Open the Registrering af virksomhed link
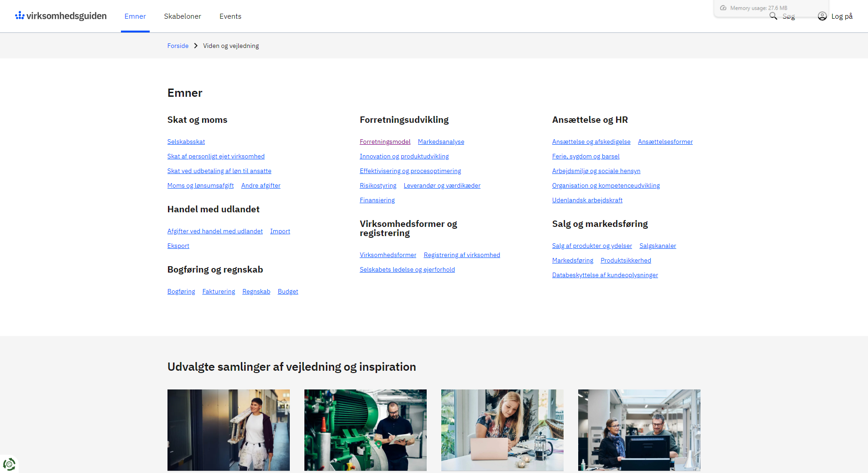Viewport: 868px width, 473px height. coord(462,255)
